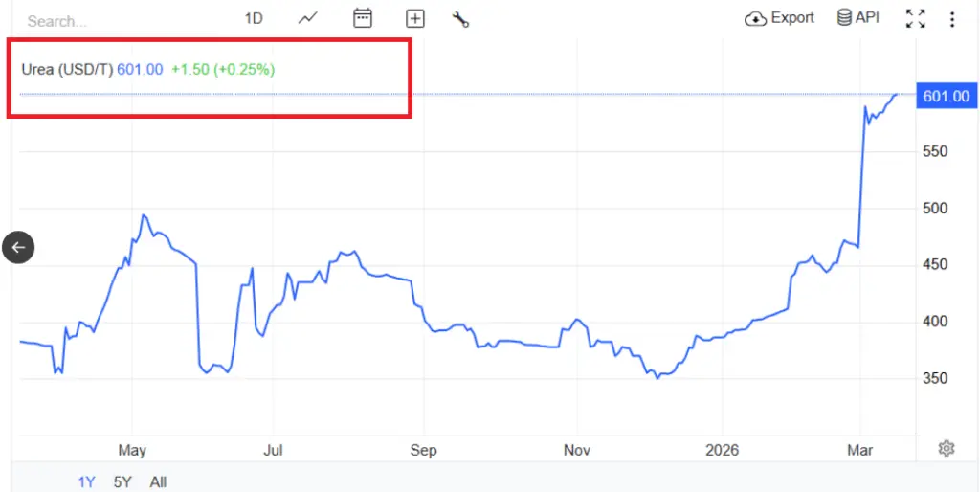Click the 601.00 current price label
The height and width of the screenshot is (492, 980).
tap(945, 96)
